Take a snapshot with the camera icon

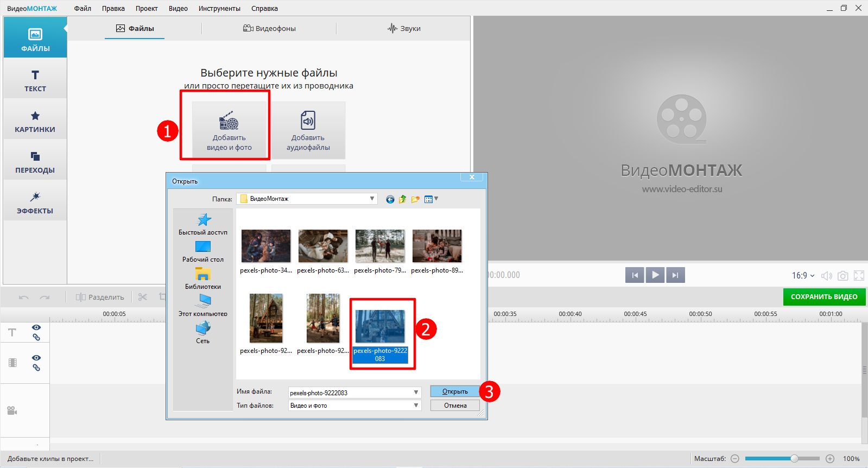(x=842, y=276)
